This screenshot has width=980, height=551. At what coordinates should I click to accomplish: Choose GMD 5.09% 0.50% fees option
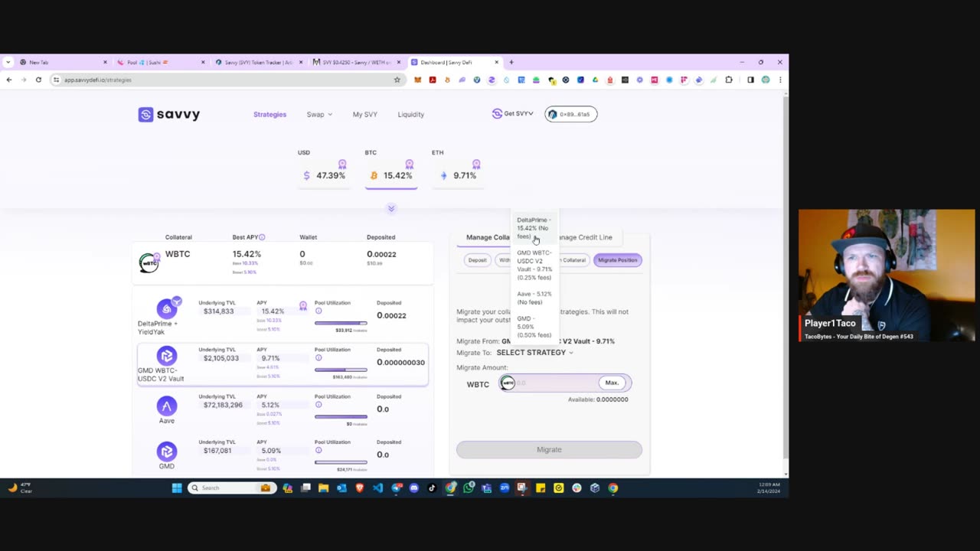click(534, 327)
